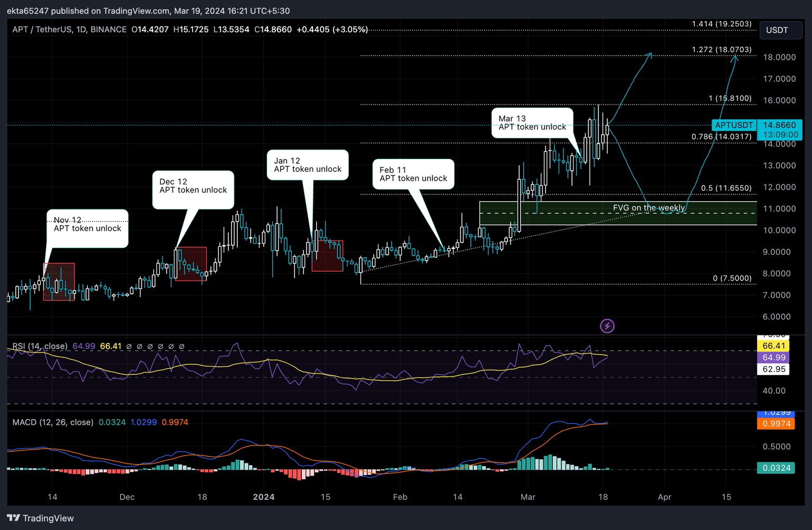This screenshot has width=812, height=530.
Task: Click the RSI (14, close) indicator title
Action: (40, 346)
